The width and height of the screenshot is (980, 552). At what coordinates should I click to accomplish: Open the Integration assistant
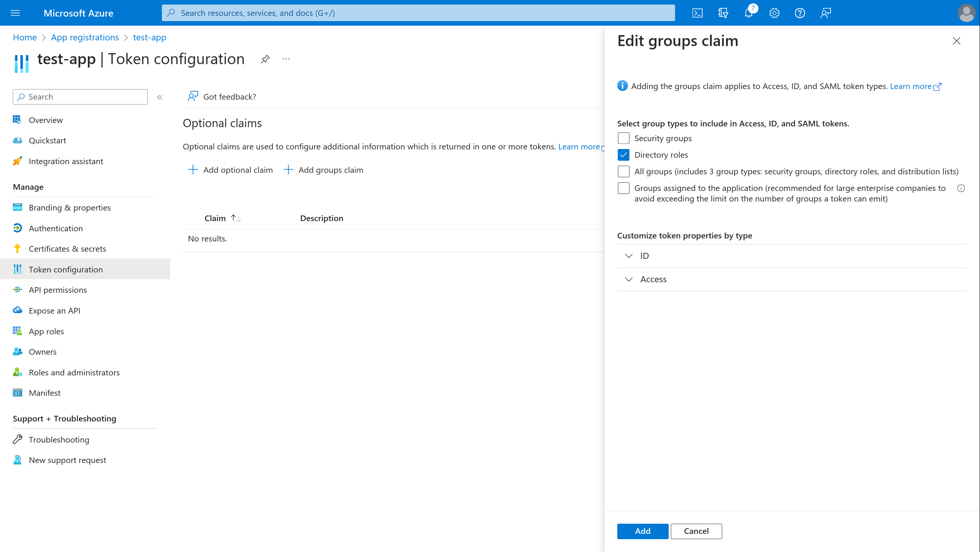pyautogui.click(x=65, y=161)
